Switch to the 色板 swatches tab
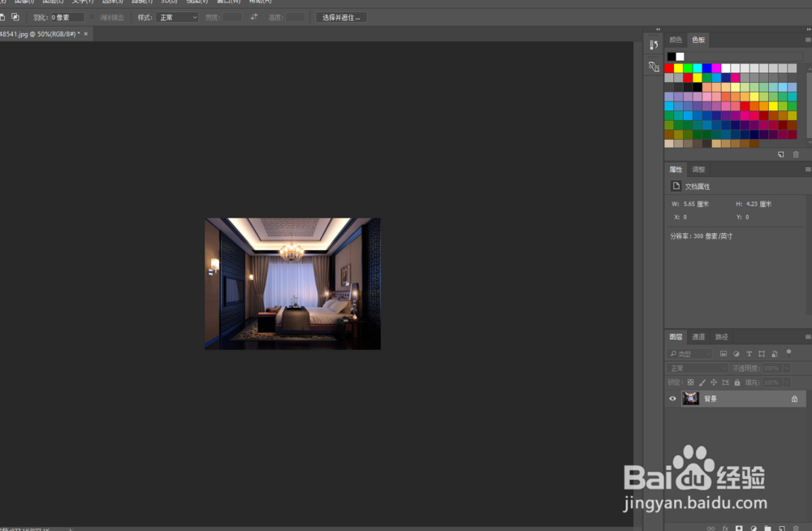 coord(698,39)
